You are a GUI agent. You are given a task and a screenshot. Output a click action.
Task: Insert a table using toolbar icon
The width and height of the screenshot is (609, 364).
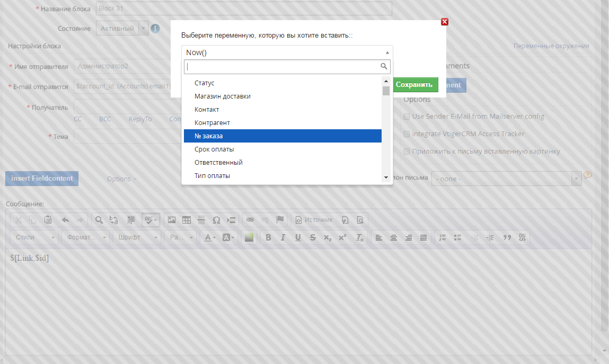point(187,220)
